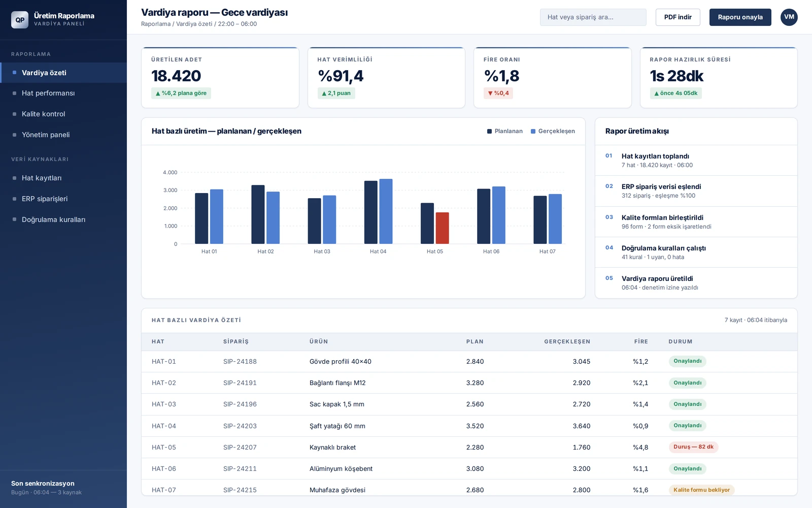Screen dimensions: 812x508
Task: Select the önce 4s 05dk badge
Action: [x=675, y=93]
